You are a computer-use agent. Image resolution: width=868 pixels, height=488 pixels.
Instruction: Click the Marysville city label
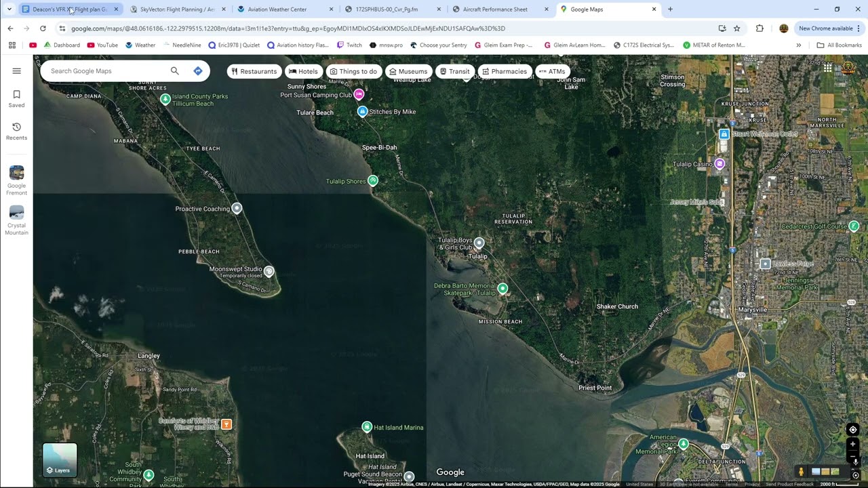(x=751, y=310)
